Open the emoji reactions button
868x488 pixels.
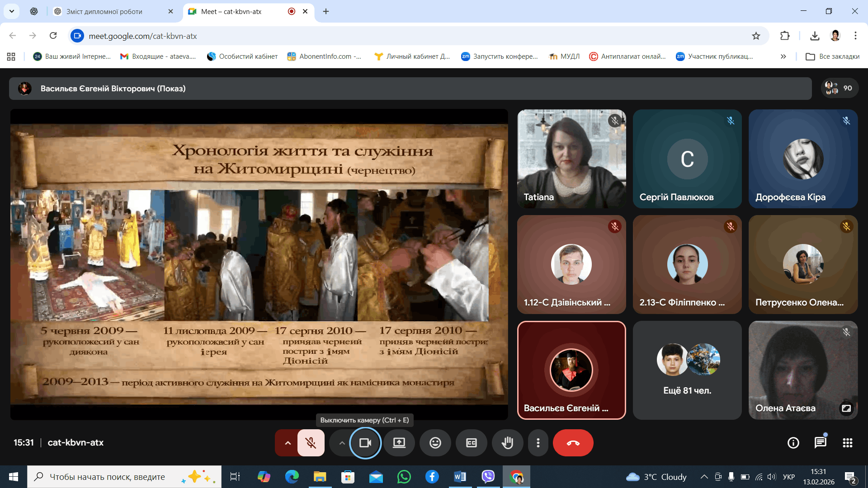[x=435, y=443]
